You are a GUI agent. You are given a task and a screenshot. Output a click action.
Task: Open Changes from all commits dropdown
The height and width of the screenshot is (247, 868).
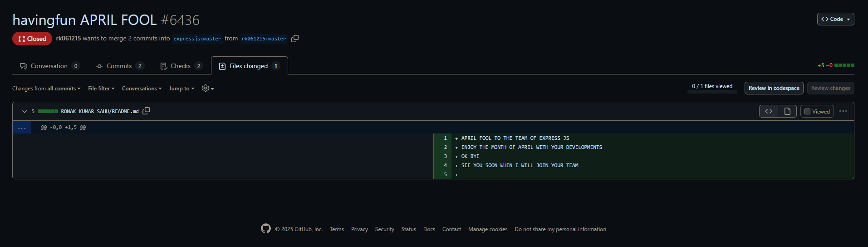[x=46, y=89]
